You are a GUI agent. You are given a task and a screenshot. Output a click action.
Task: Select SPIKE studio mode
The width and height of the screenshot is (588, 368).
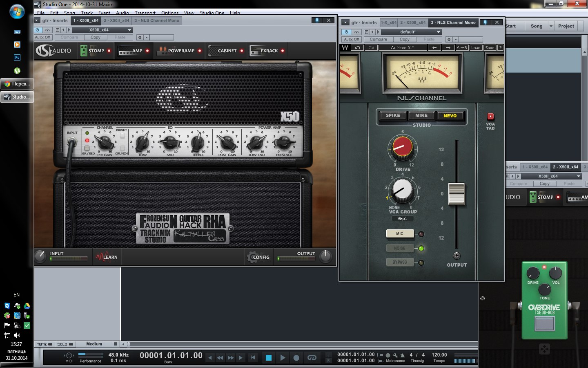coord(393,115)
